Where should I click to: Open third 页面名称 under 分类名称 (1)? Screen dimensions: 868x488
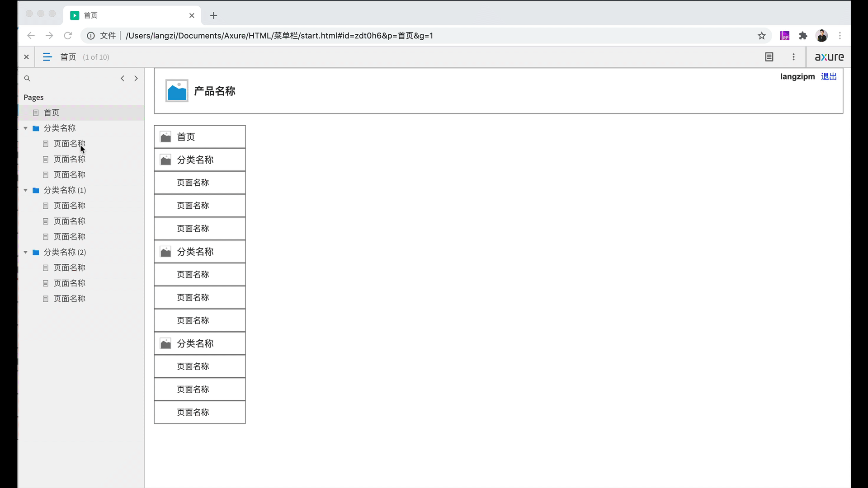click(x=69, y=237)
